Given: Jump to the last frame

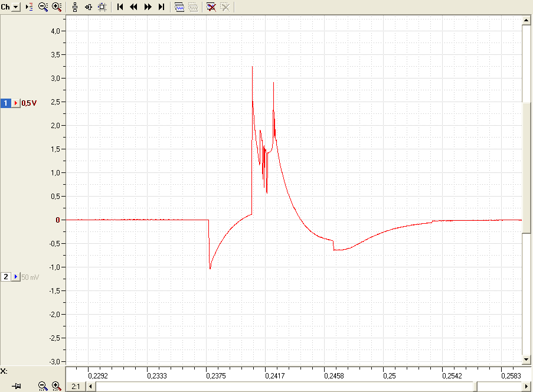Looking at the screenshot, I should pos(162,7).
